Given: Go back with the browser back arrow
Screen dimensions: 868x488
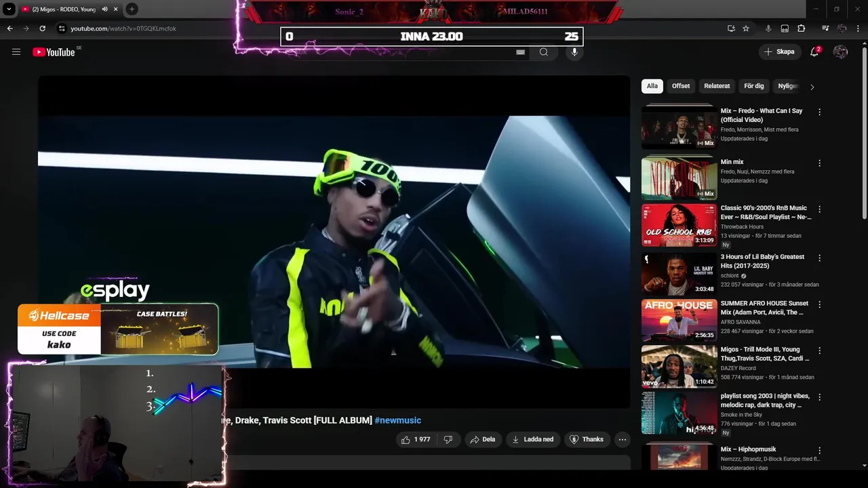Looking at the screenshot, I should pos(9,28).
